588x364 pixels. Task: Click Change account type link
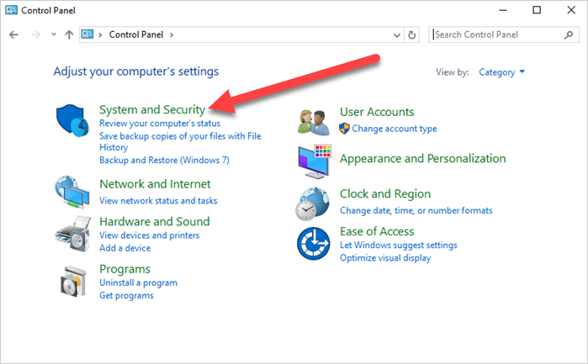click(x=395, y=129)
